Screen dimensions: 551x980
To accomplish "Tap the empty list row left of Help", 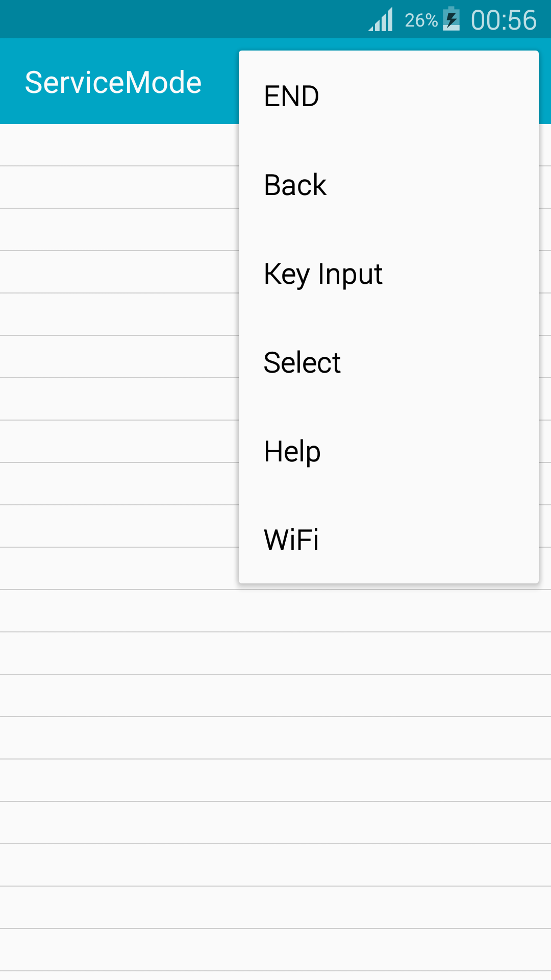I will 119,442.
